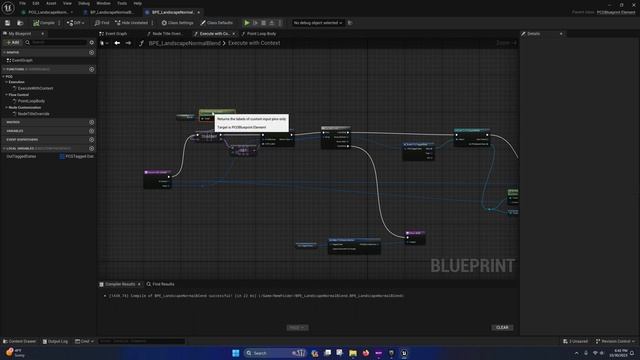The width and height of the screenshot is (640, 360).
Task: Navigate back in graph history
Action: coord(117,43)
